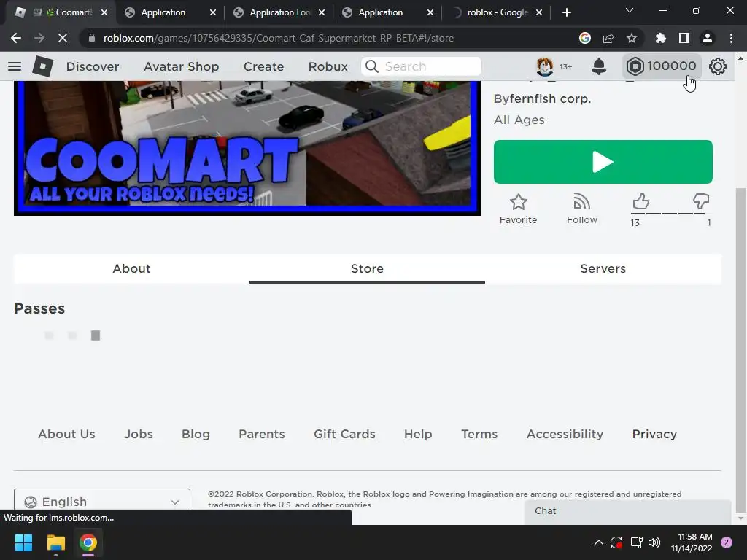Open the About Us footer link
This screenshot has height=560, width=747.
click(x=66, y=435)
